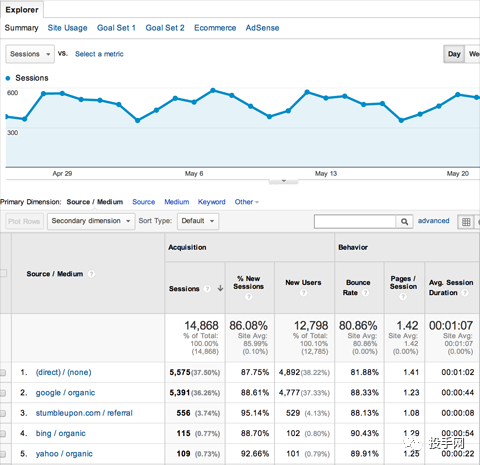Open the Explorer tab
Viewport: 480px width, 465px height.
tap(22, 10)
